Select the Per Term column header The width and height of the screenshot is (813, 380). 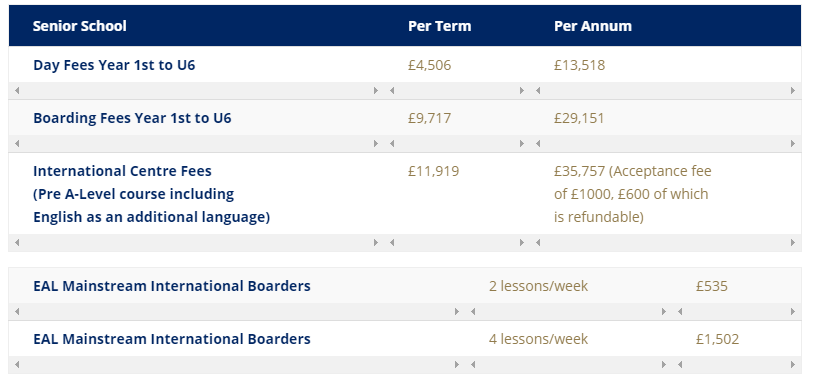click(x=440, y=26)
